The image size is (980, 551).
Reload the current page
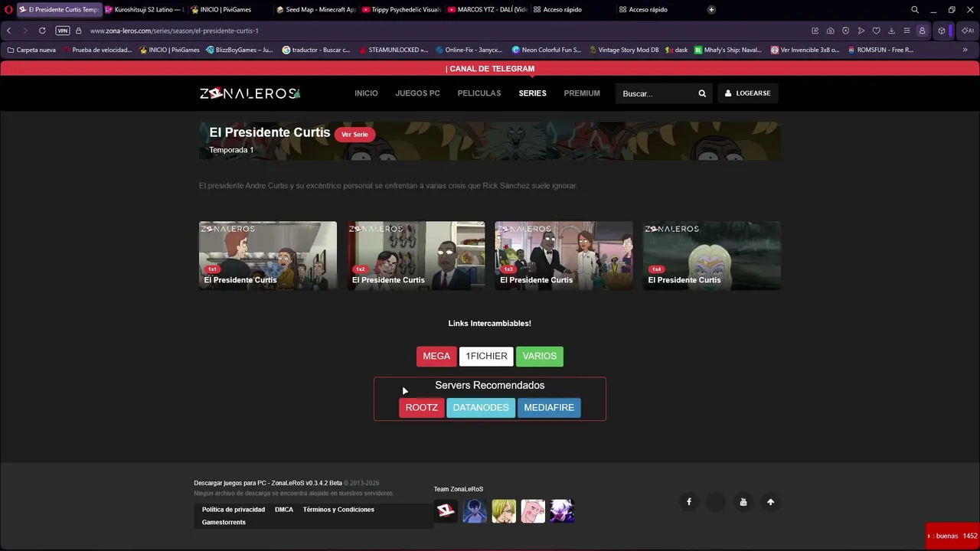[x=42, y=31]
